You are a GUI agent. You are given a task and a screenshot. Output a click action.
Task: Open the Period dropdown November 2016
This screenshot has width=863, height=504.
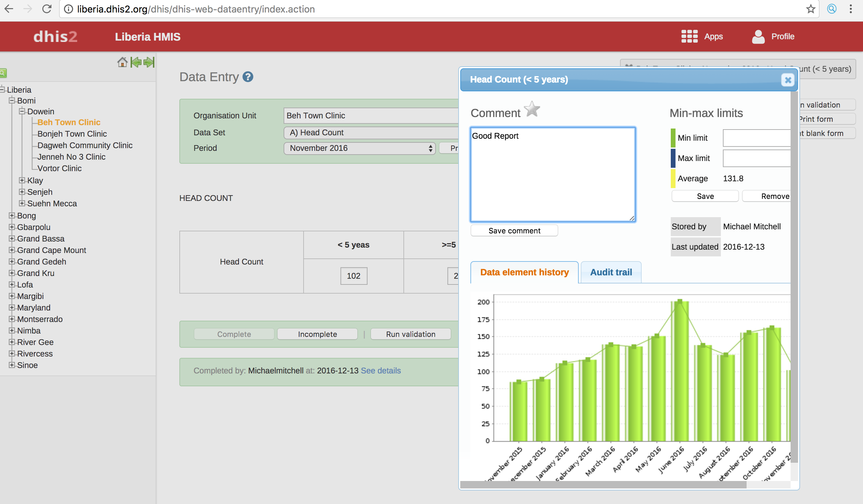coord(359,148)
